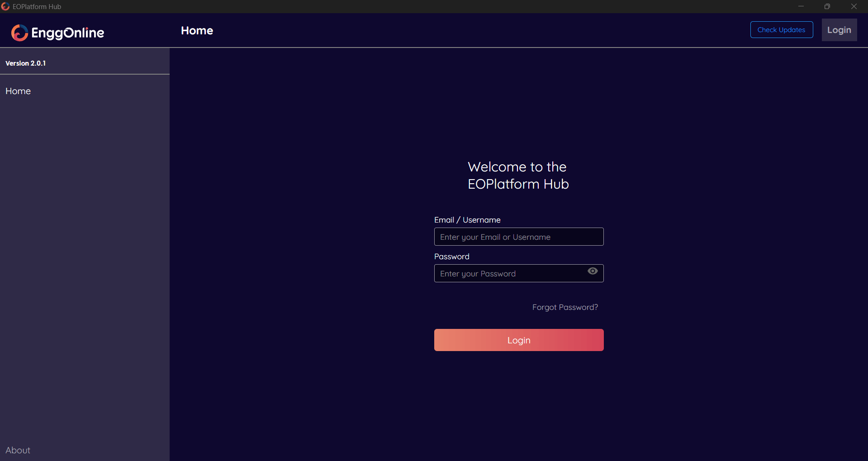868x461 pixels.
Task: Click the Password label above the input
Action: [451, 257]
